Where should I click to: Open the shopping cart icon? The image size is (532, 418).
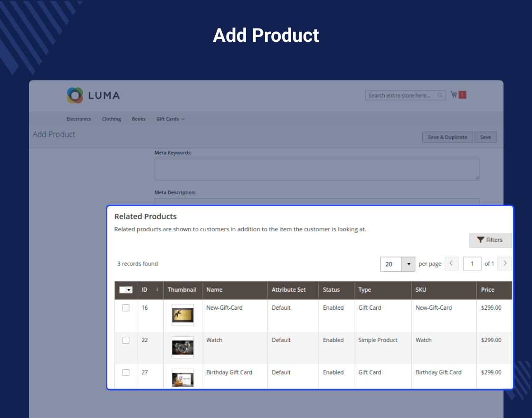pos(454,95)
